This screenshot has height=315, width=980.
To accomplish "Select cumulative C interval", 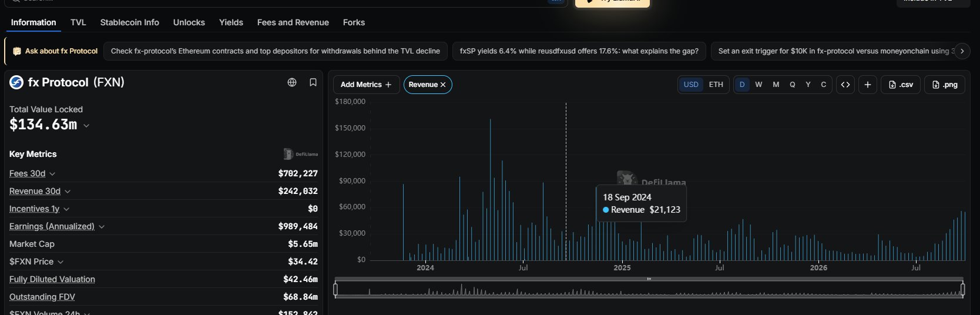I will click(x=824, y=85).
